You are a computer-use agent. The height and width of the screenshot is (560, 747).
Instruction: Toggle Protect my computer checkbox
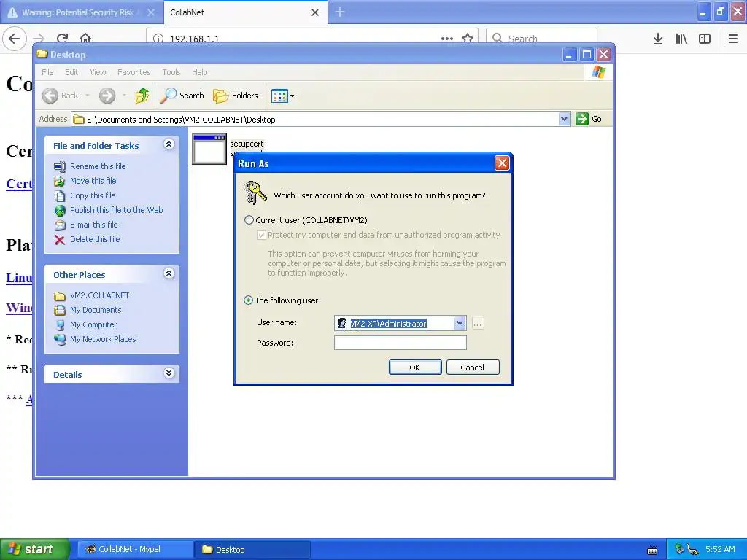click(261, 235)
